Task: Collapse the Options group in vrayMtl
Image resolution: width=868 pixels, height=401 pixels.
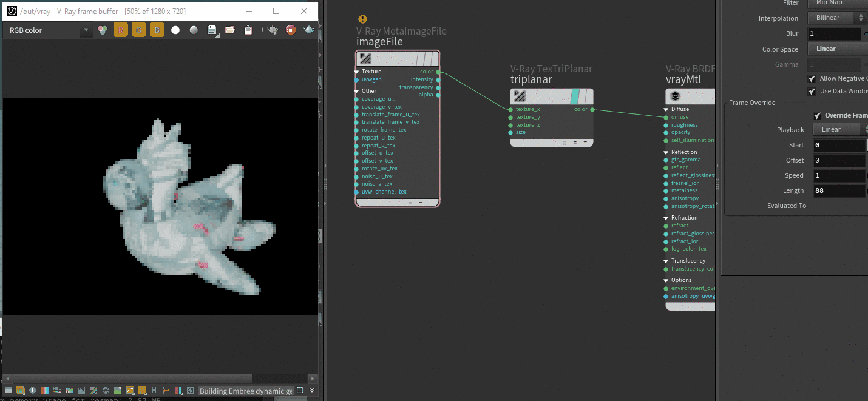Action: pos(666,280)
